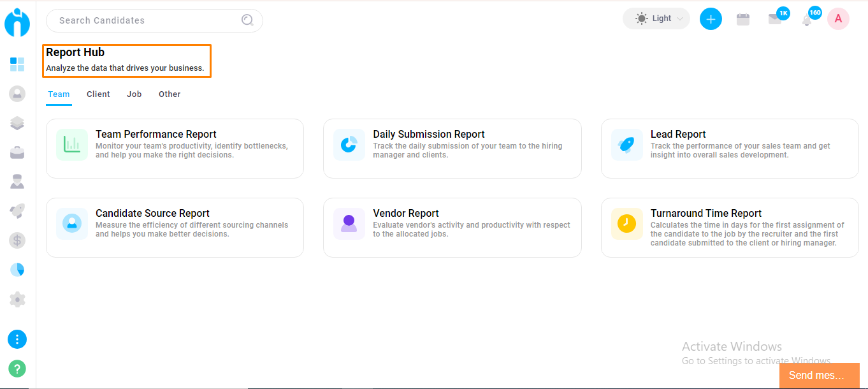
Task: Open the Team Performance Report card
Action: click(175, 149)
